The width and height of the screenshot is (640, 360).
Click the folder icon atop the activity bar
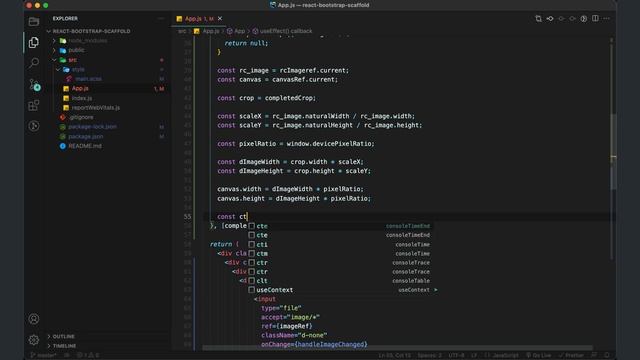point(34,21)
